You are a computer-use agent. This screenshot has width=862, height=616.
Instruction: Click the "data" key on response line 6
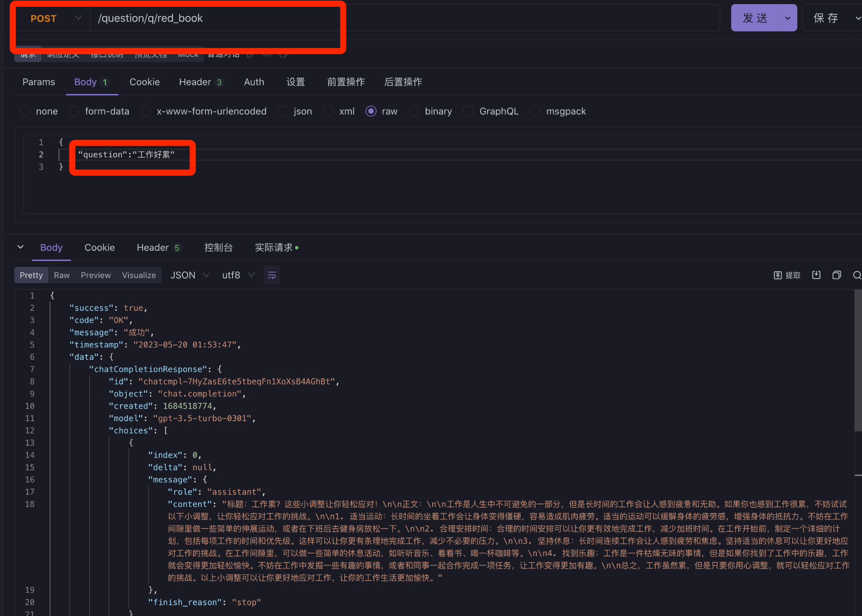[84, 357]
